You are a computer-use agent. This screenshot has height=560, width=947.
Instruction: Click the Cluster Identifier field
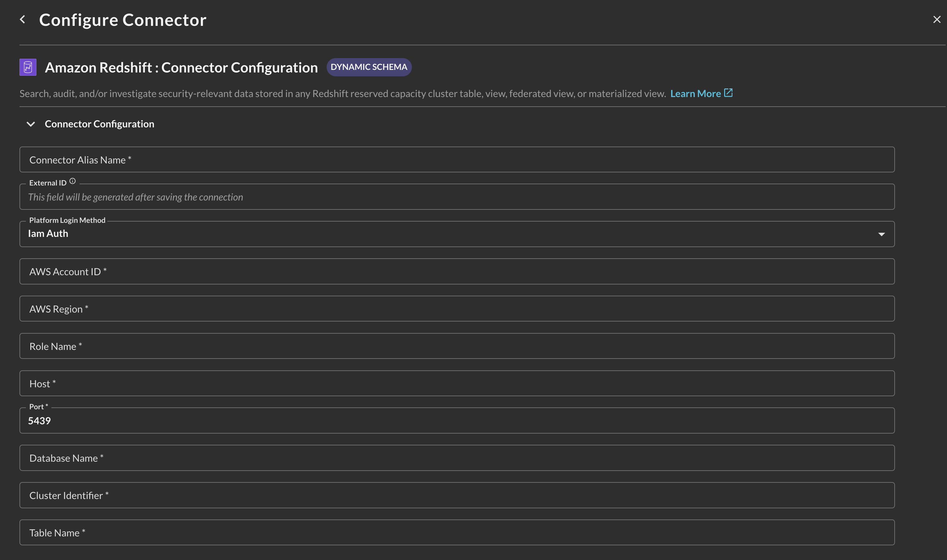457,495
